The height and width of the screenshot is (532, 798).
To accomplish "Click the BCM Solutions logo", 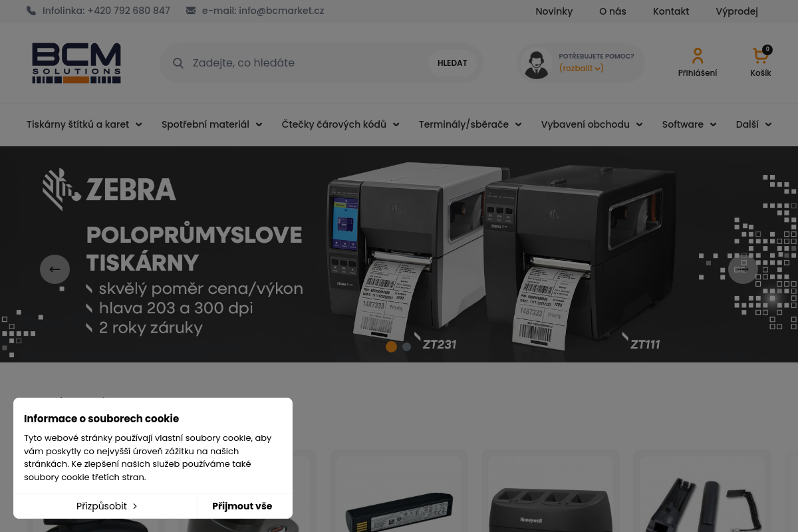I will pos(76,63).
